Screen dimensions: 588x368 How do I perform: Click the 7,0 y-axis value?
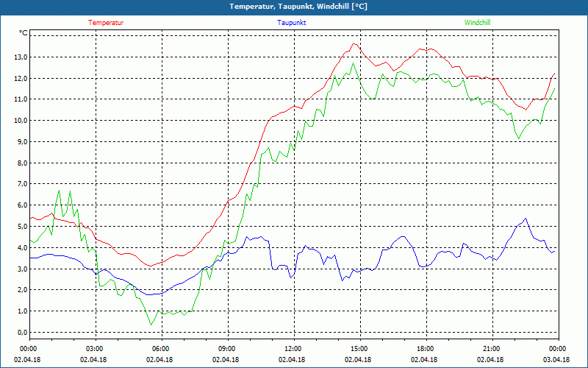(22, 184)
